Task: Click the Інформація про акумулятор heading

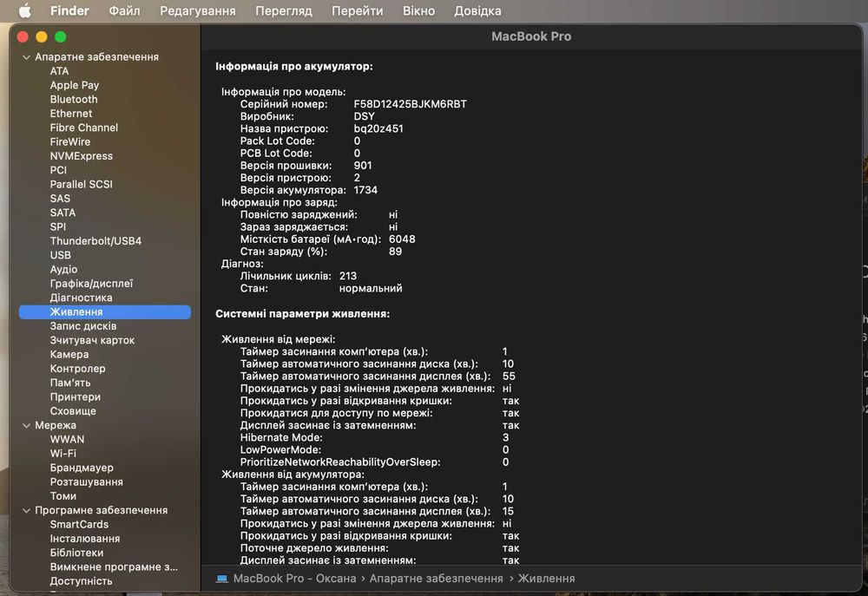Action: coord(294,67)
